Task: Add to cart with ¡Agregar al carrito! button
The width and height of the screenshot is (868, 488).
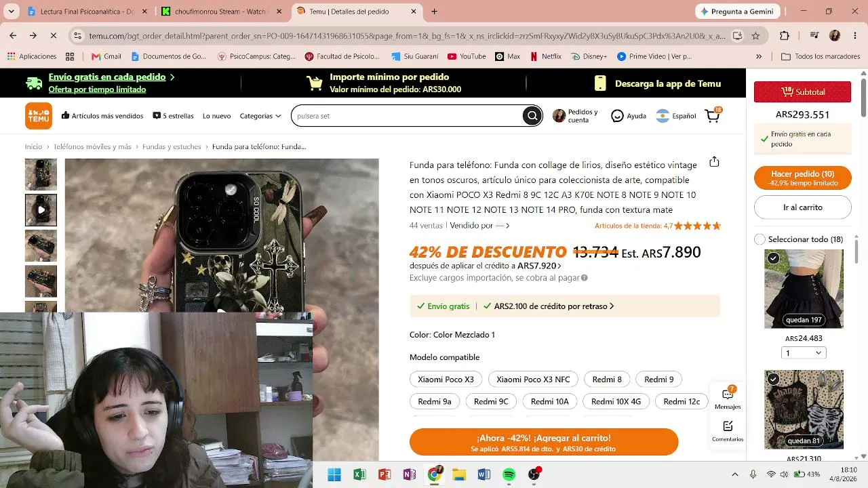Action: (x=544, y=442)
